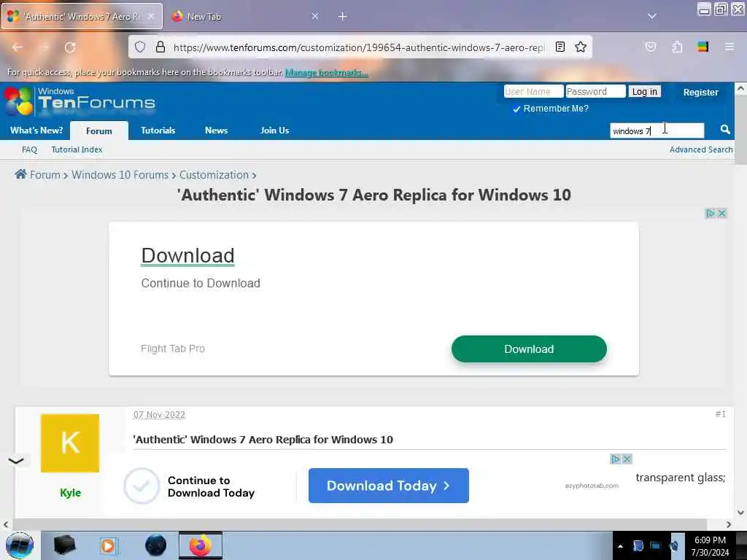747x560 pixels.
Task: Bookmark this page with the star icon
Action: pos(580,47)
